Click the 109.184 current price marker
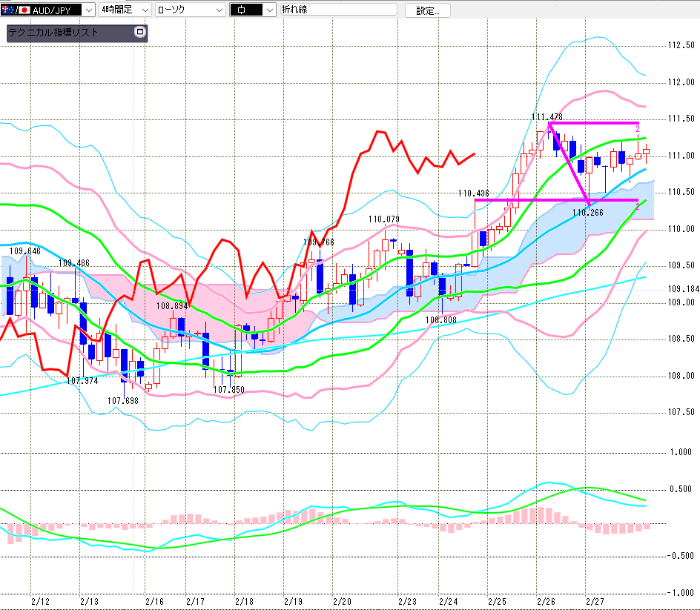The image size is (700, 610). click(679, 289)
